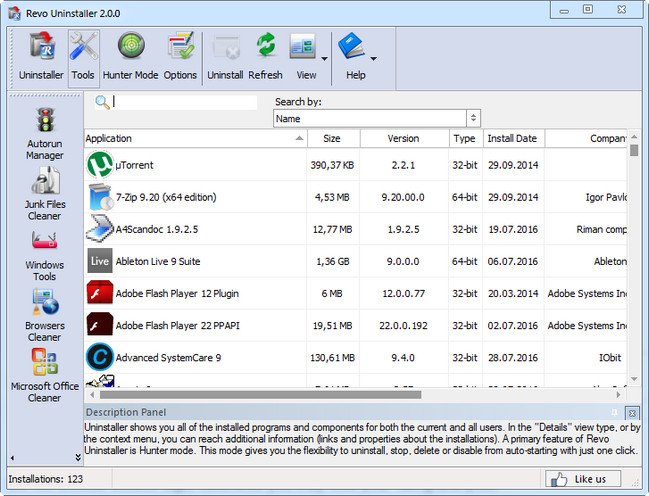This screenshot has height=496, width=649.
Task: Open the Options checklist icon
Action: (181, 45)
